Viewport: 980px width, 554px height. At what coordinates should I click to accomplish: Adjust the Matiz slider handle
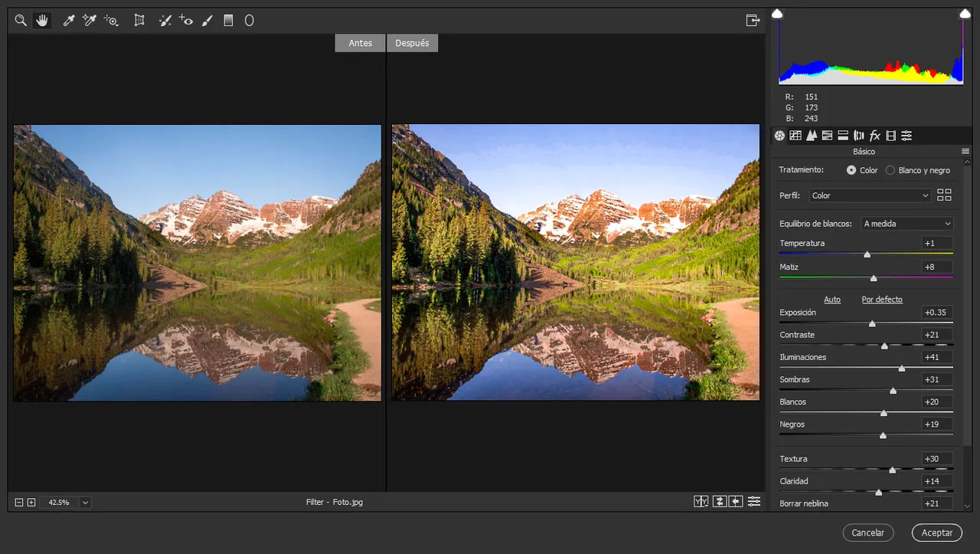coord(874,278)
